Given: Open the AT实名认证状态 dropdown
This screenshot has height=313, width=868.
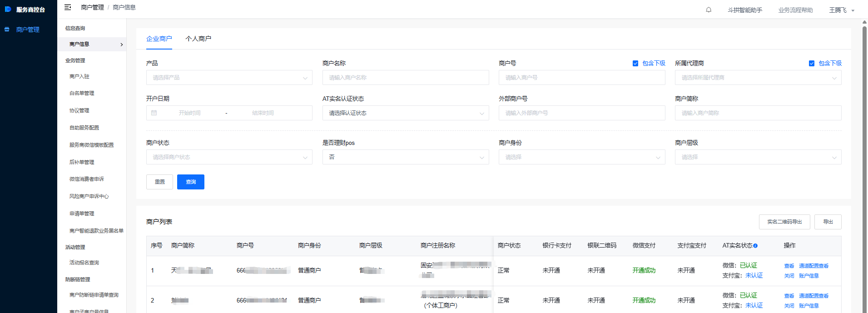Looking at the screenshot, I should point(406,113).
